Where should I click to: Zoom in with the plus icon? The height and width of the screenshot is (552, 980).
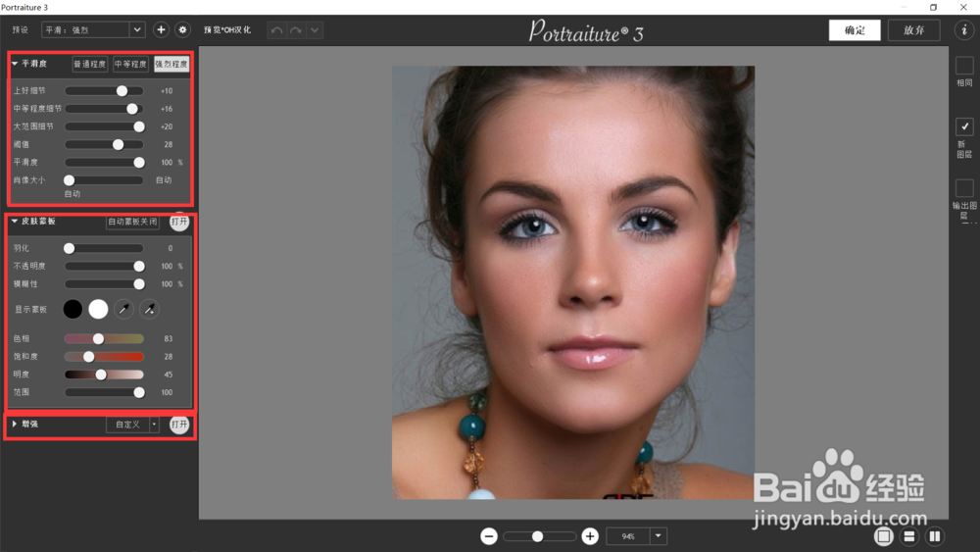pos(589,536)
